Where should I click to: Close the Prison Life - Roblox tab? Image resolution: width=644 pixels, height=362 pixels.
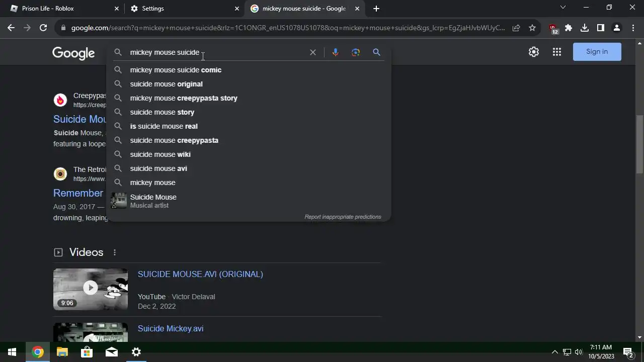[x=117, y=9]
